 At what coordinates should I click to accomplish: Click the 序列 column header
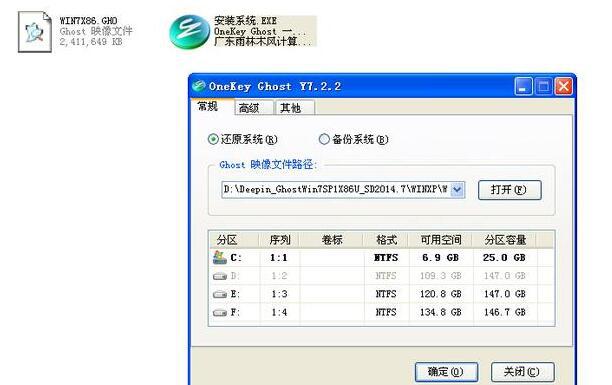coord(279,240)
